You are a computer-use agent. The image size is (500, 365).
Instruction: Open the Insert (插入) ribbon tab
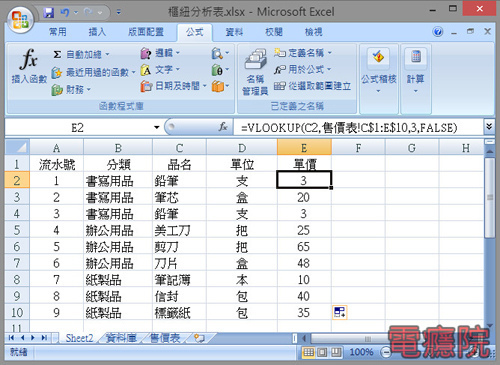coord(97,32)
